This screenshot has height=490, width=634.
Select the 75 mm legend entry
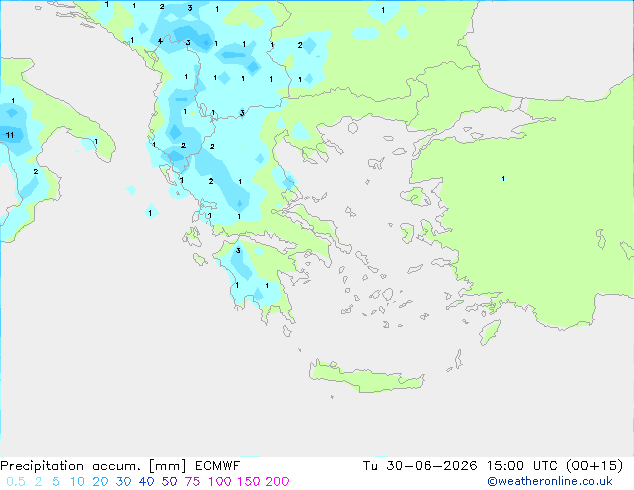click(x=192, y=482)
